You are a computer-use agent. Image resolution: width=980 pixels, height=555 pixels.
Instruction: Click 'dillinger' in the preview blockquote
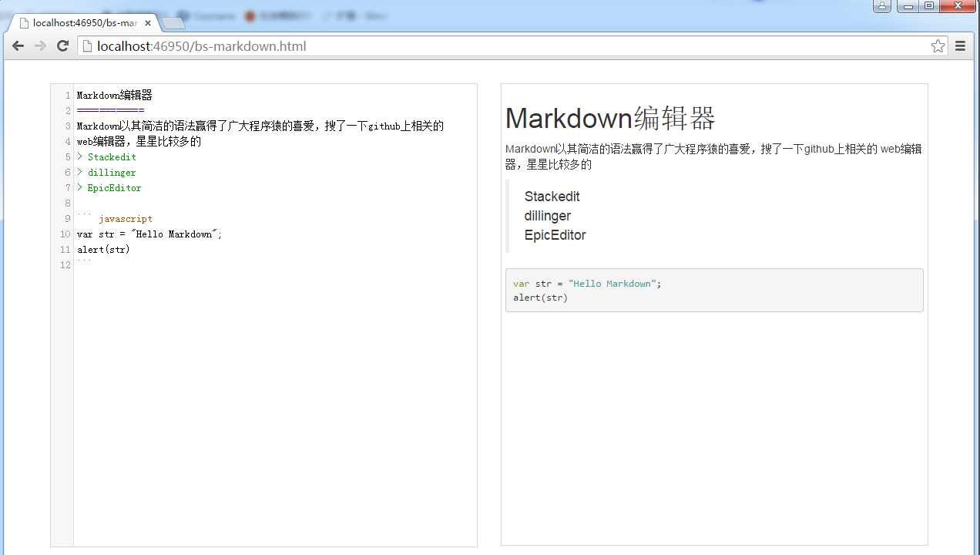click(x=547, y=216)
